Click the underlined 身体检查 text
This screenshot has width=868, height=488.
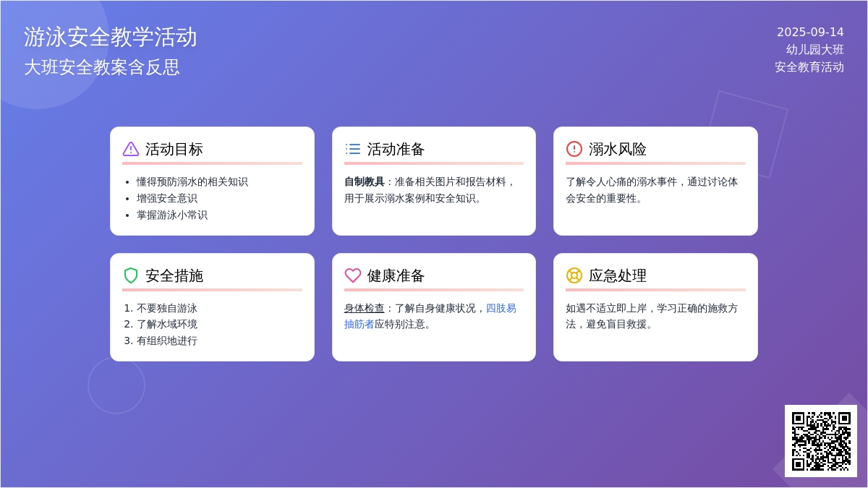tap(364, 309)
